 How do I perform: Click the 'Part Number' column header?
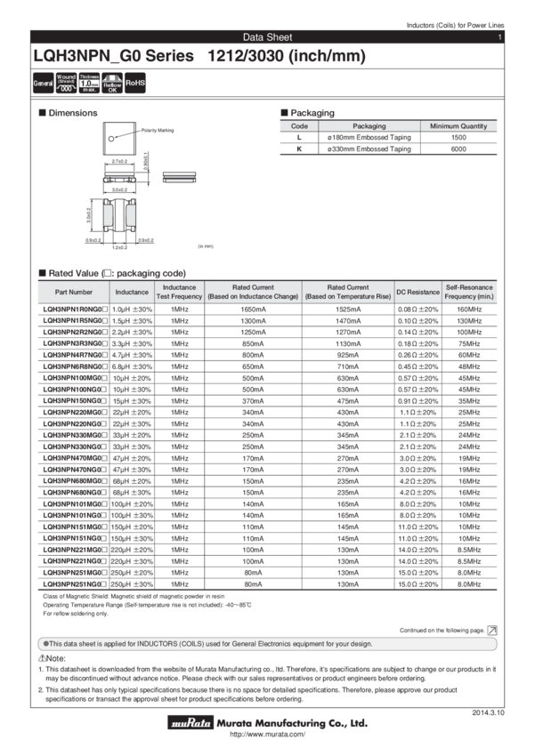tap(74, 293)
